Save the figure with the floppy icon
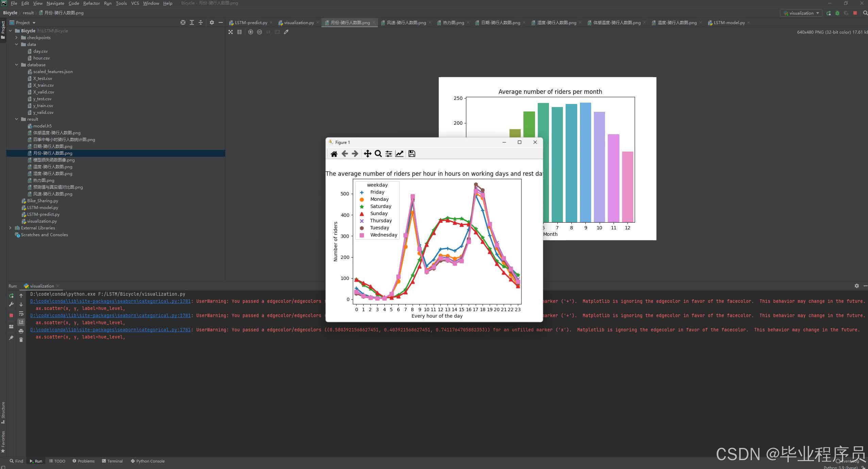Image resolution: width=868 pixels, height=469 pixels. click(412, 154)
